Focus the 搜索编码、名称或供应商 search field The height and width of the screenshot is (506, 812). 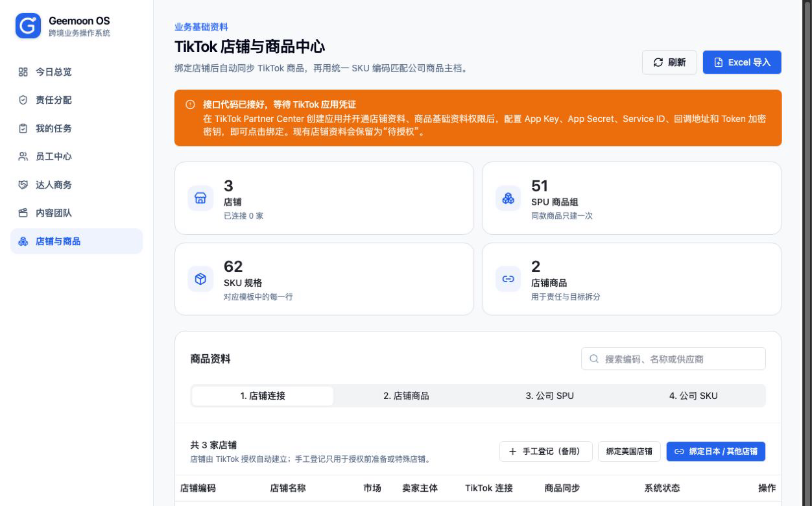(673, 359)
